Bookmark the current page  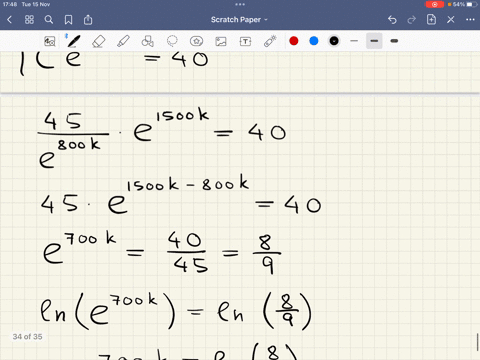point(68,20)
